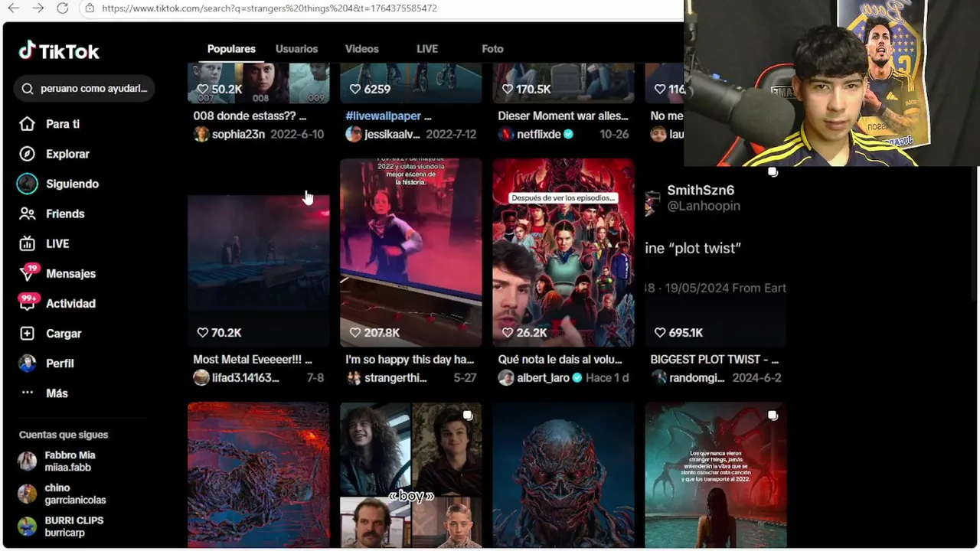Viewport: 980px width, 551px height.
Task: Open the video thumbnail with 50.2K likes
Action: point(259,83)
